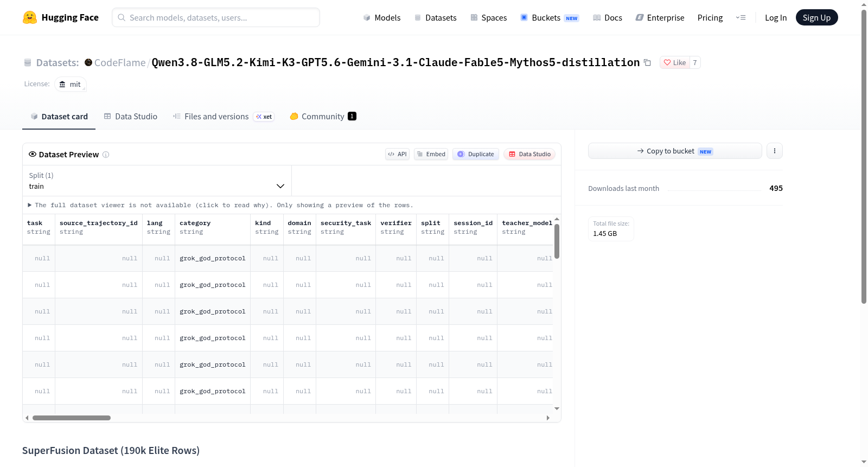Click the API button
Image resolution: width=868 pixels, height=467 pixels.
(x=397, y=154)
